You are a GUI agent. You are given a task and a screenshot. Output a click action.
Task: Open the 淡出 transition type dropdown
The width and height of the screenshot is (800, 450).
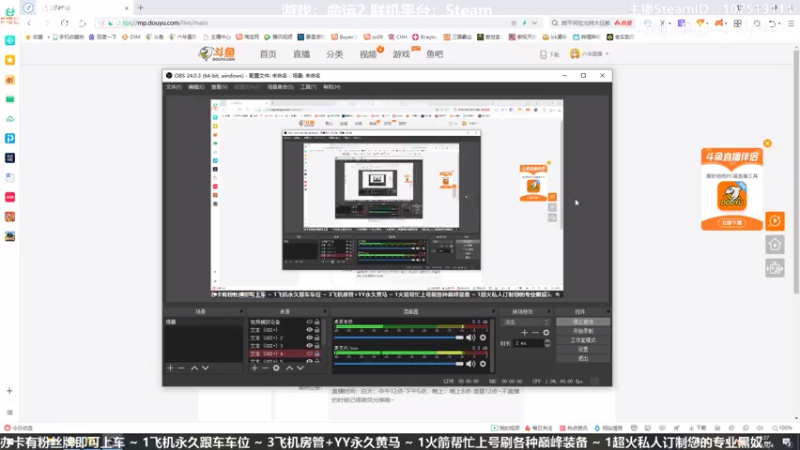click(x=526, y=322)
